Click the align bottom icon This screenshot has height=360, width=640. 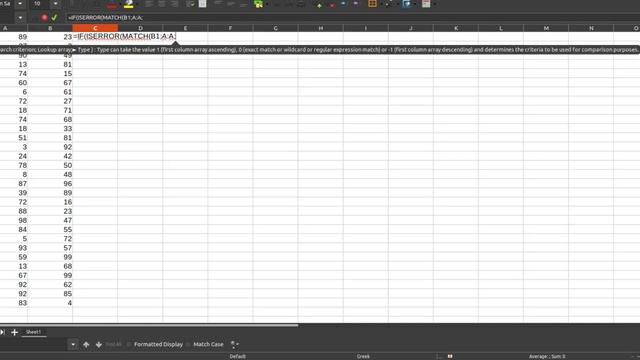[x=244, y=4]
